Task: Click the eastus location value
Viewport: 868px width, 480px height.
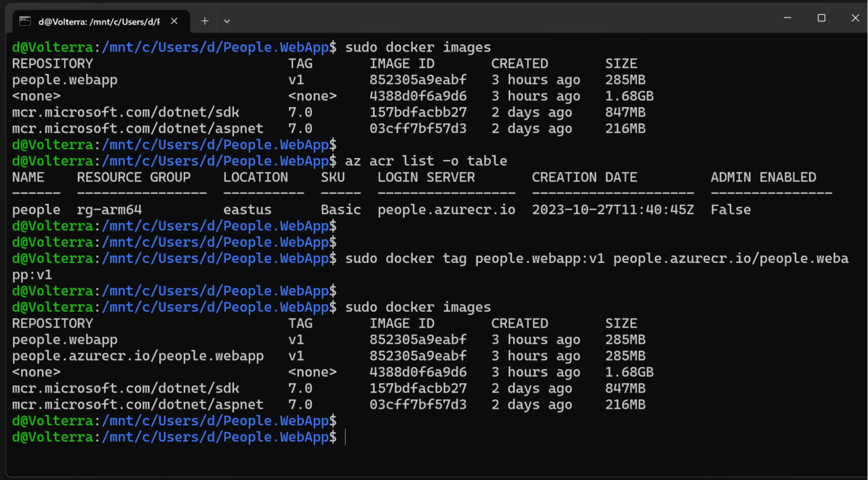Action: coord(247,209)
